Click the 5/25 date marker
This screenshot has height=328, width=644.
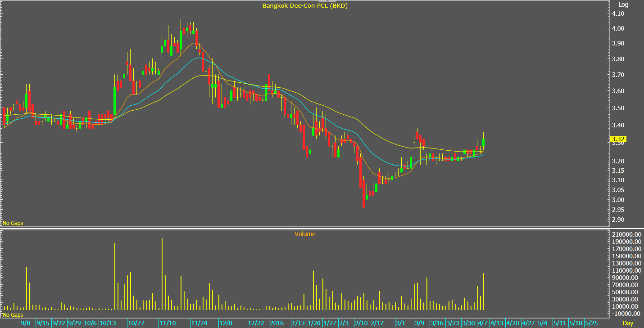click(591, 323)
